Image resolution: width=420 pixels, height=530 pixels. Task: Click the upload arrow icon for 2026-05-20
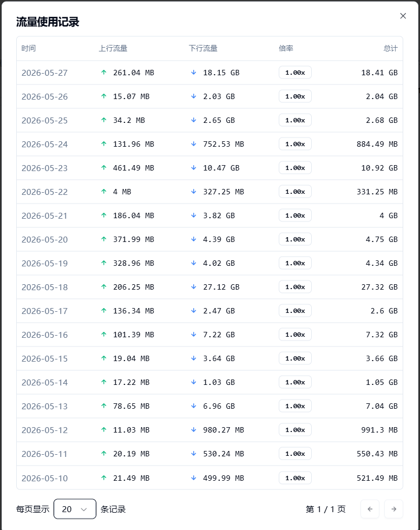(104, 239)
